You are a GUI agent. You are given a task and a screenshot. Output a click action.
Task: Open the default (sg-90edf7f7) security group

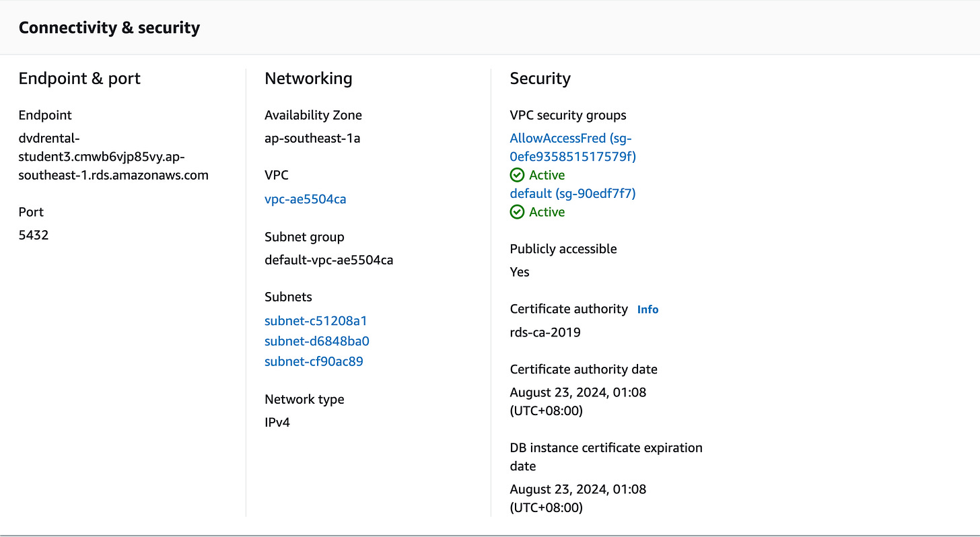(572, 194)
